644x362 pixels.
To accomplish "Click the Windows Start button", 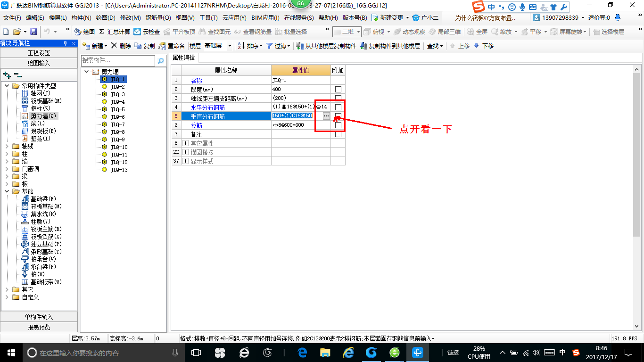I will click(11, 353).
